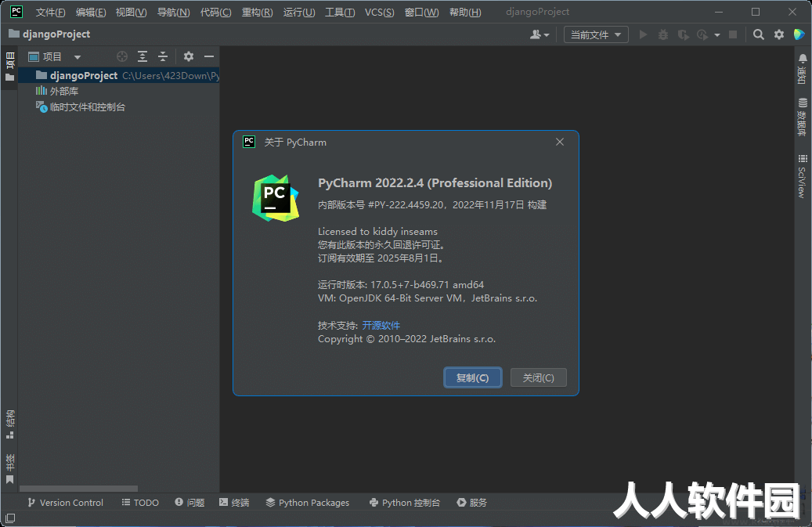
Task: Open the 编辑(E) menu
Action: (91, 12)
